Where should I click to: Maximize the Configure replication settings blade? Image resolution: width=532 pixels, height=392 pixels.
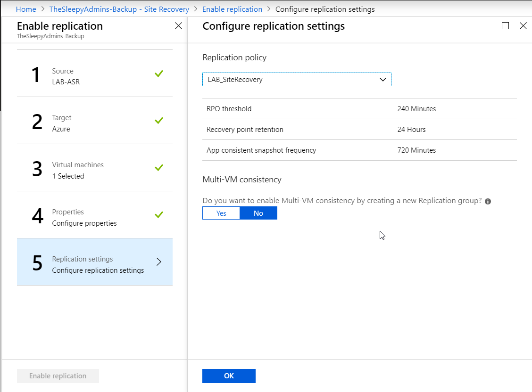505,26
